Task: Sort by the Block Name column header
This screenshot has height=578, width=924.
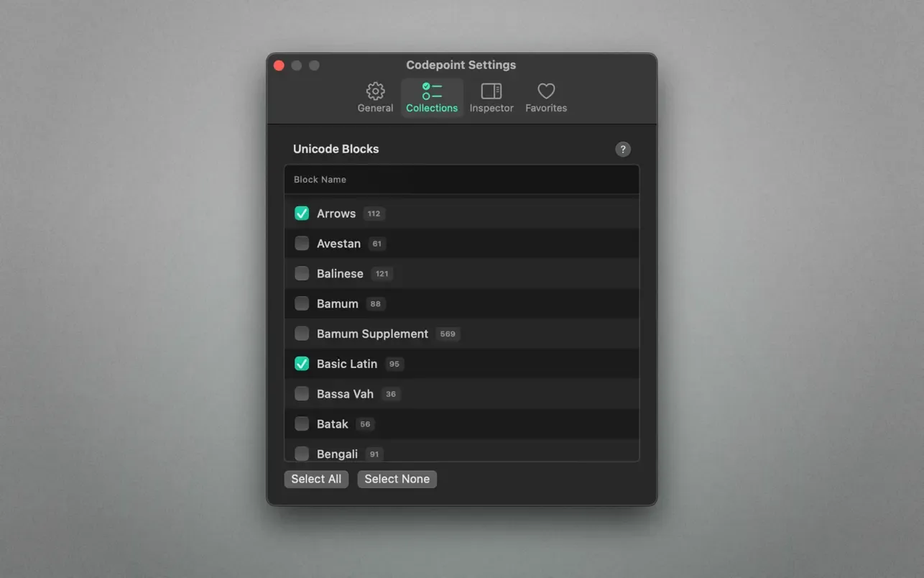Action: (320, 180)
